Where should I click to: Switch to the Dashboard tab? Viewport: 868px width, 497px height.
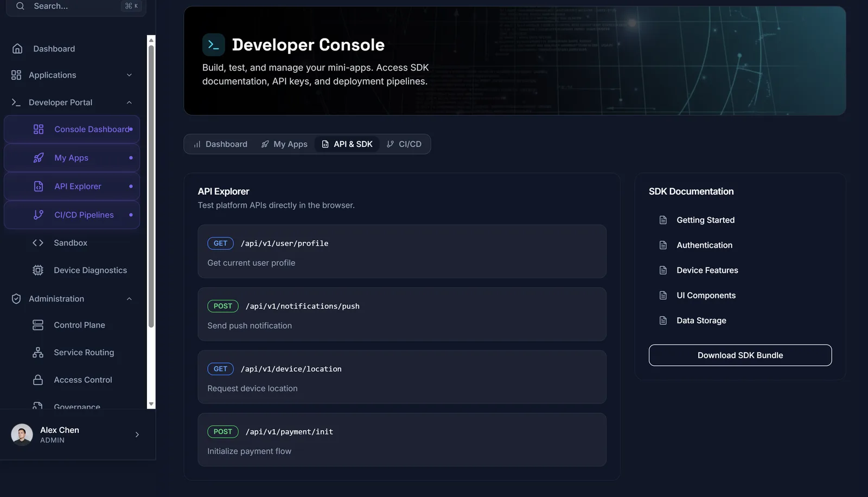(x=220, y=144)
